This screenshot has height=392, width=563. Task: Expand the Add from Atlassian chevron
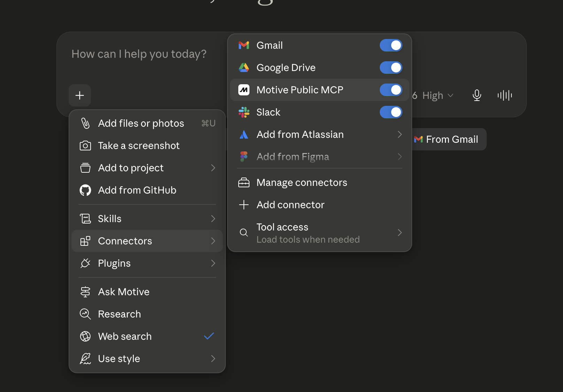[400, 134]
